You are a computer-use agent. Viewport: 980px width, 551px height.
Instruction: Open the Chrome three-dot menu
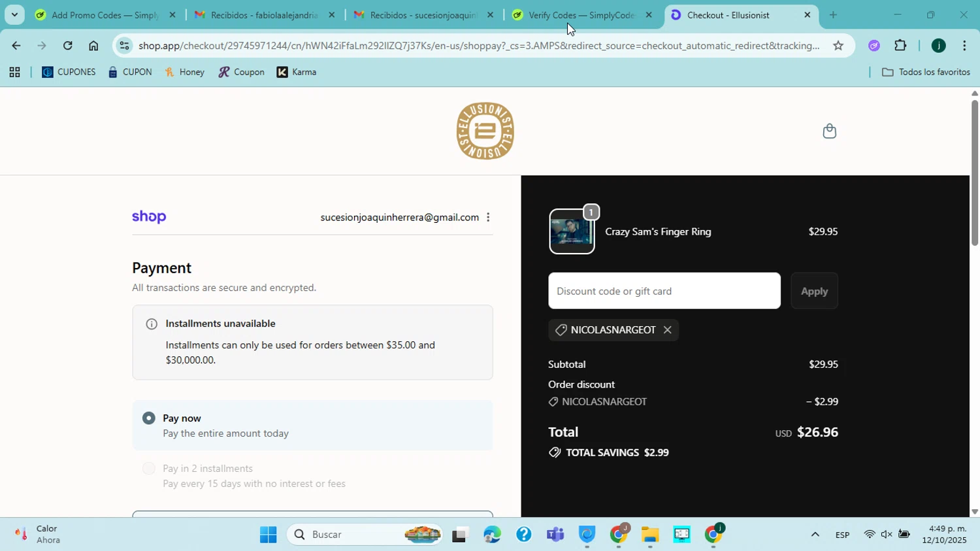[964, 46]
